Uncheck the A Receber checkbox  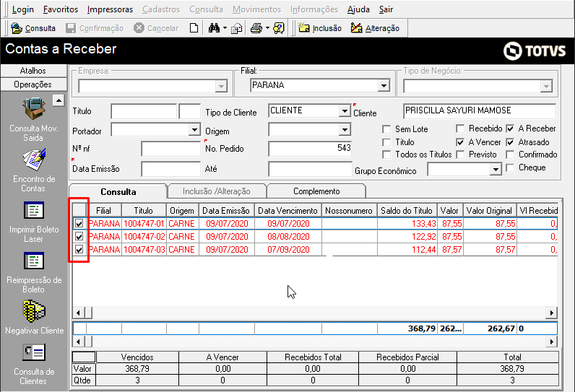point(510,129)
